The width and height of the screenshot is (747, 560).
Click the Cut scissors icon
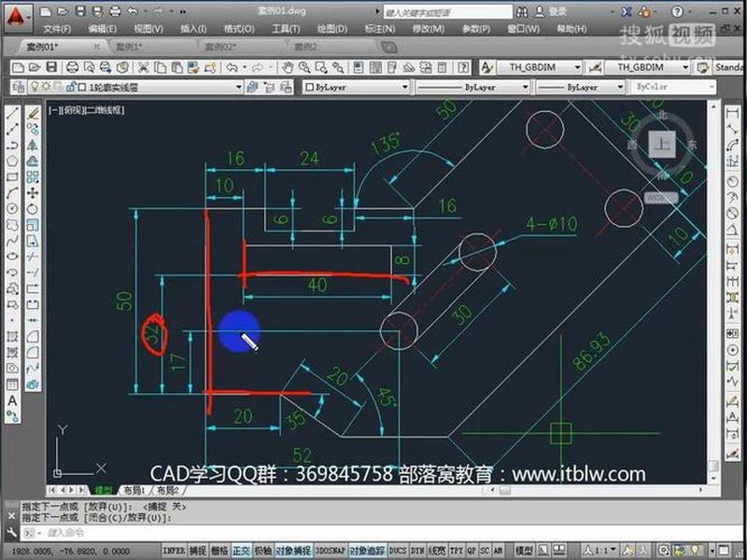pos(143,67)
